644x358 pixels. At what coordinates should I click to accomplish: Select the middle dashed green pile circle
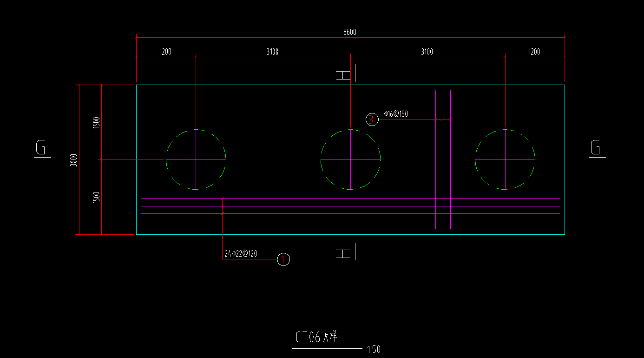350,159
